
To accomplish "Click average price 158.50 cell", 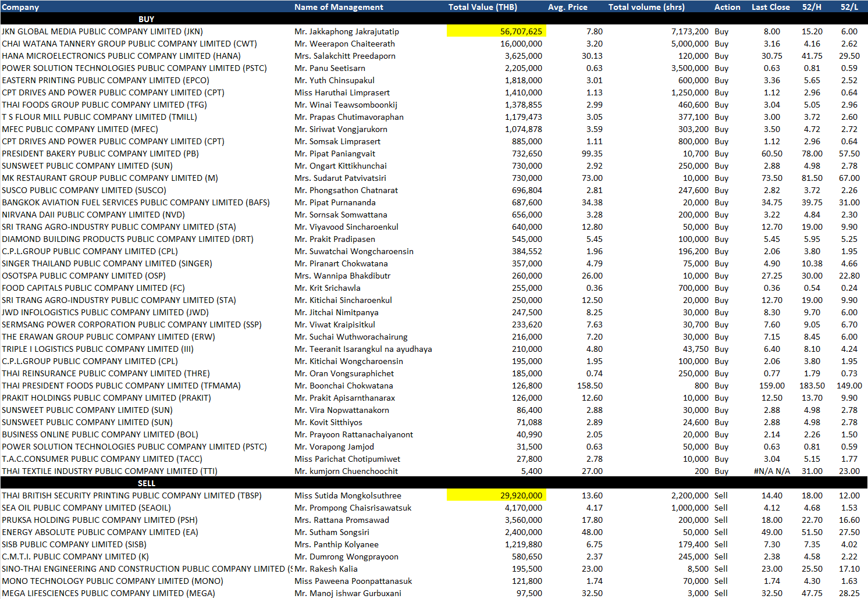I will (x=590, y=386).
